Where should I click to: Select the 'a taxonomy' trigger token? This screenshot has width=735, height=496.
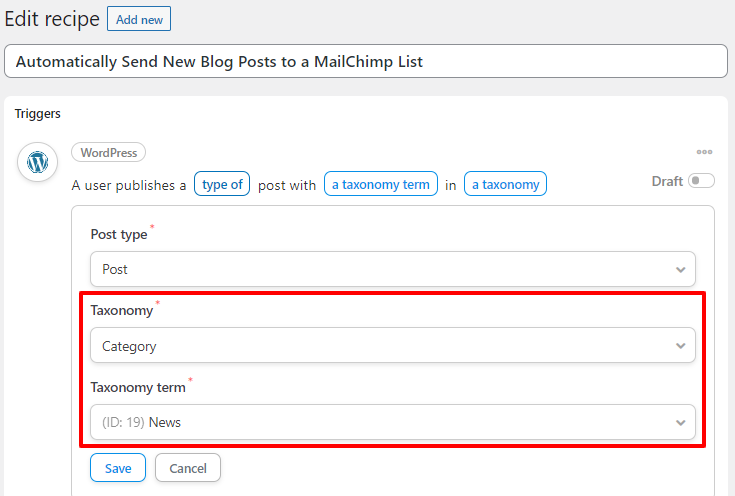click(505, 184)
